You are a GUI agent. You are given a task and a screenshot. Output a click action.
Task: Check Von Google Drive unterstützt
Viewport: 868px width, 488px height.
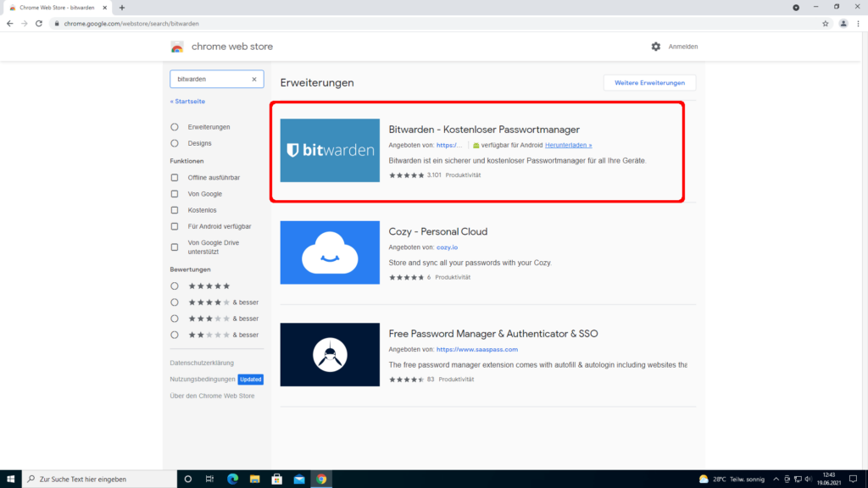click(x=175, y=247)
